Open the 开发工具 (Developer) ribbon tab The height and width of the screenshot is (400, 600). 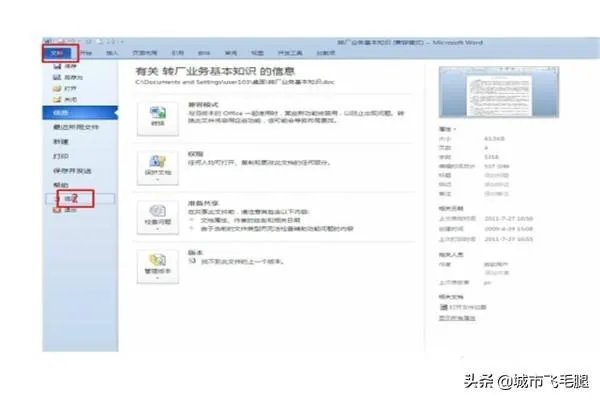point(290,53)
